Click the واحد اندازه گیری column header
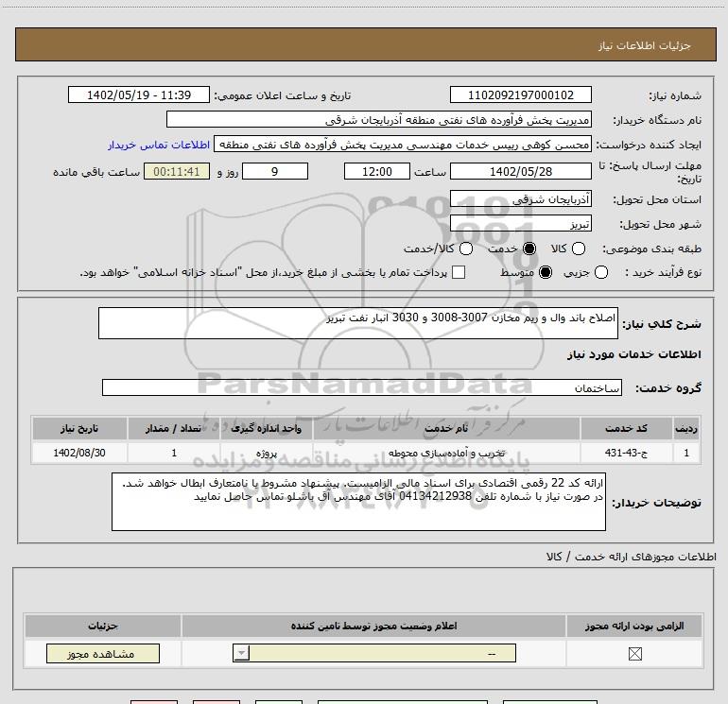Viewport: 728px width, 704px height. (x=267, y=428)
